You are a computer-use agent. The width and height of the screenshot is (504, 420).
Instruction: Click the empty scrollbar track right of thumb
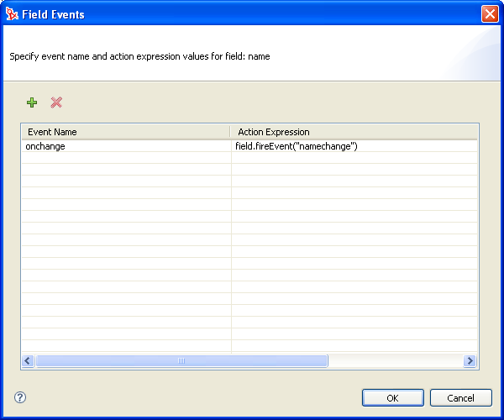click(395, 360)
